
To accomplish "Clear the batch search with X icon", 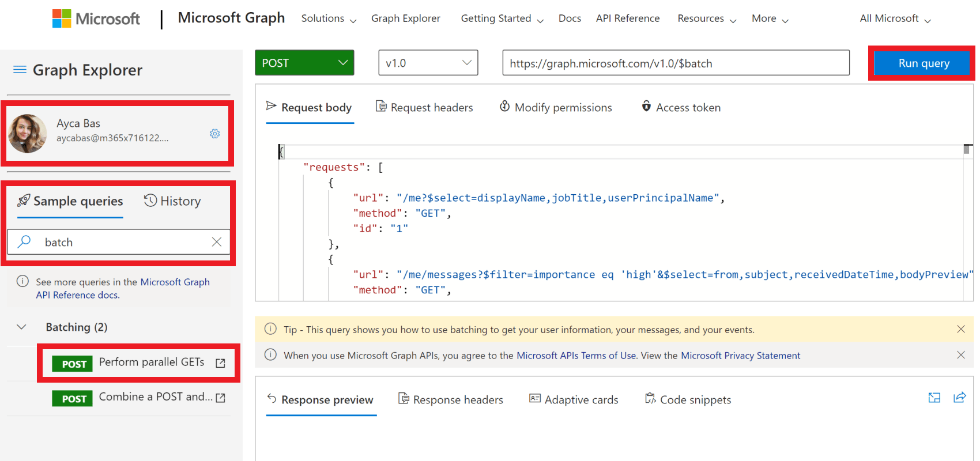I will click(x=217, y=242).
